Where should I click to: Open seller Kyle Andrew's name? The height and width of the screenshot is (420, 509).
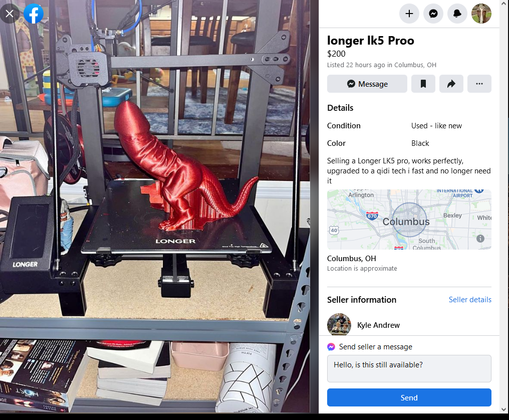click(x=378, y=325)
